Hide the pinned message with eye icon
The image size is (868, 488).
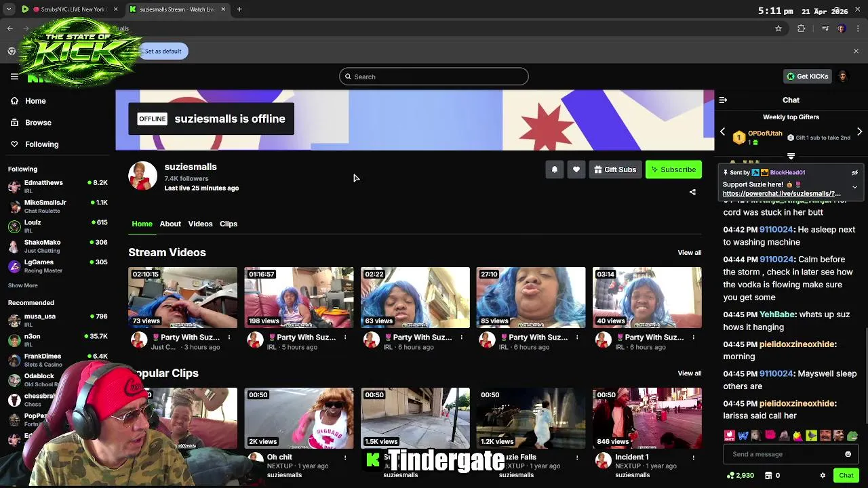[854, 173]
